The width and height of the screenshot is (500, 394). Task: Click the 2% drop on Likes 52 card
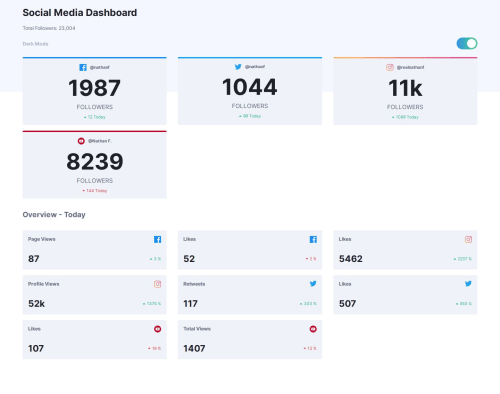(311, 259)
